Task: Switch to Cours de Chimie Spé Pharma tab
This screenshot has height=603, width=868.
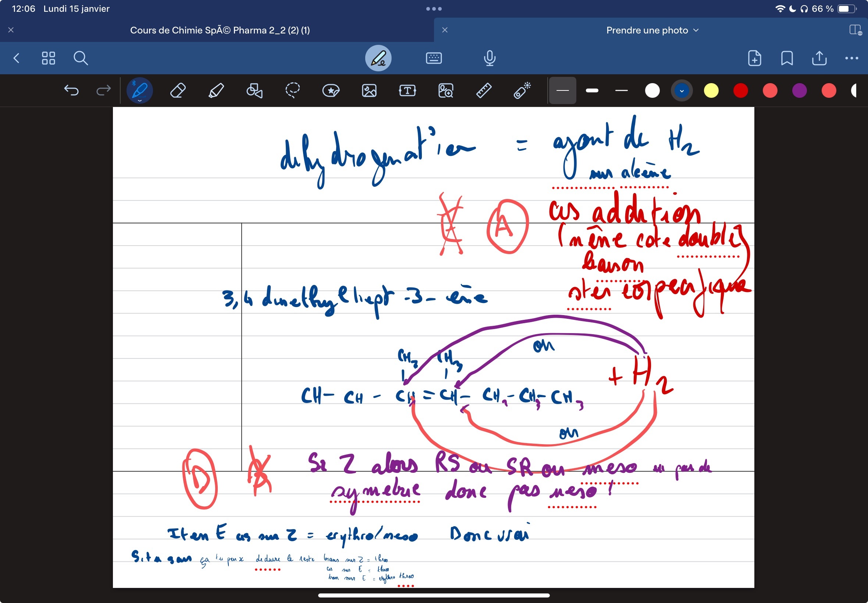Action: (x=220, y=30)
